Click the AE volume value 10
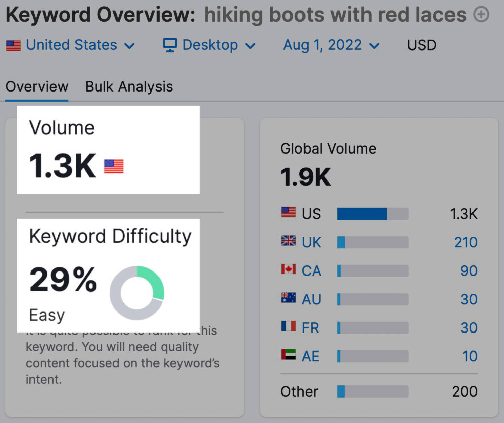504x423 pixels. [470, 356]
